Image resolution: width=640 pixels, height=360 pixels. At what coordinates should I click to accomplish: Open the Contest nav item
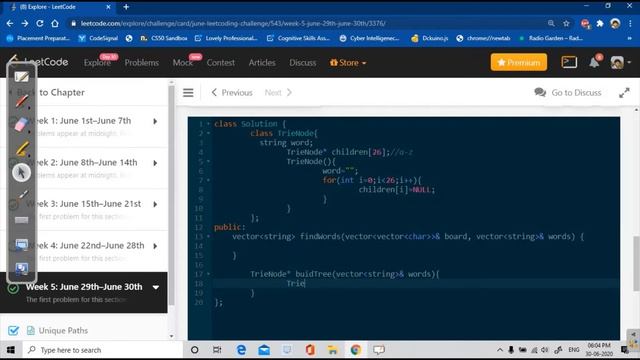(x=220, y=62)
